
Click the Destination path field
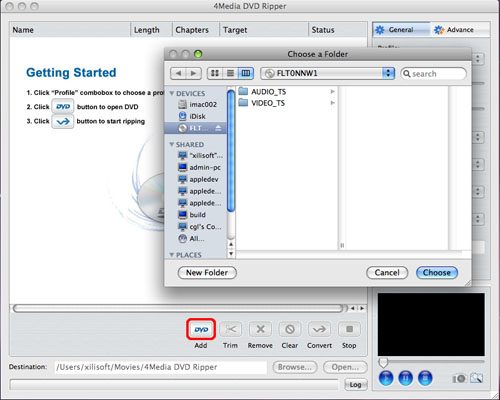[161, 367]
